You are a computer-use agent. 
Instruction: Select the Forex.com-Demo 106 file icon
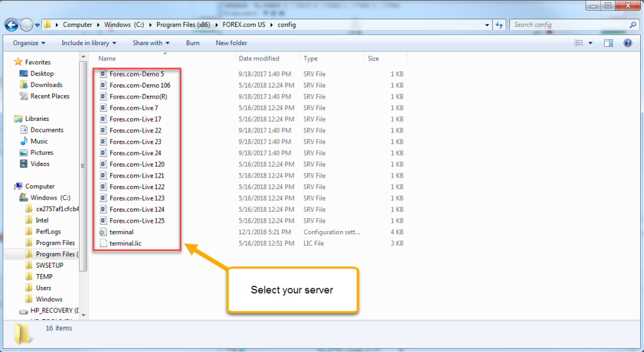tap(103, 86)
